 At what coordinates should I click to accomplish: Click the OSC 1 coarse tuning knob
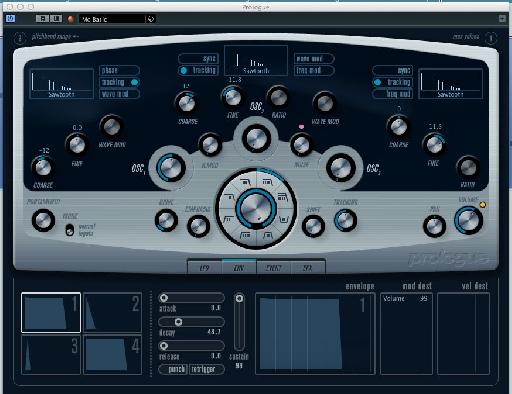[x=43, y=167]
